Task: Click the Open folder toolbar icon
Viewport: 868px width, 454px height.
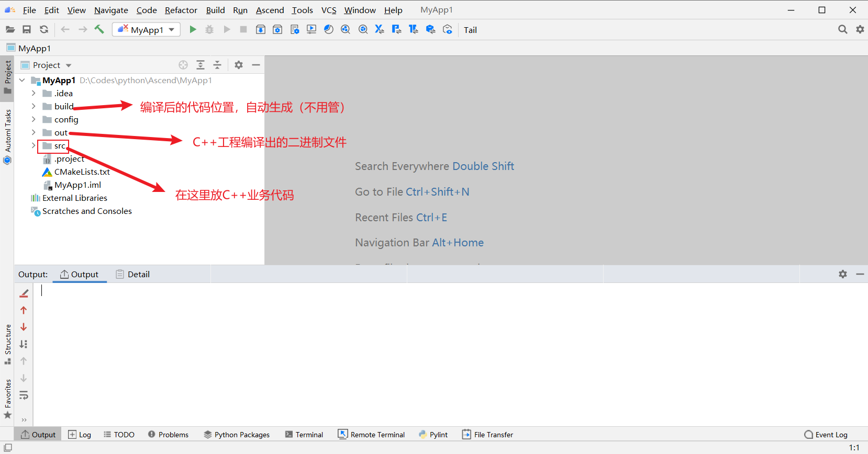Action: pyautogui.click(x=10, y=30)
